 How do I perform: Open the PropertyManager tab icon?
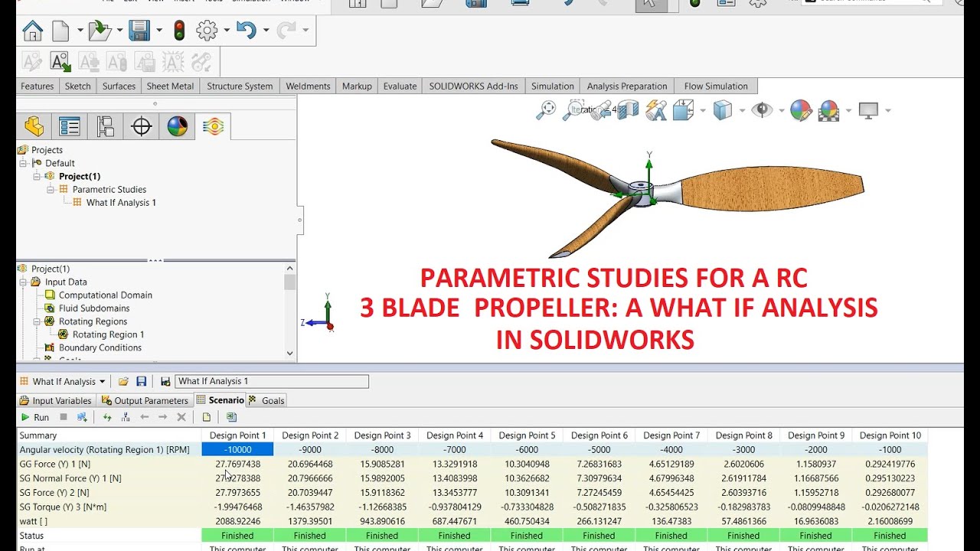pyautogui.click(x=70, y=126)
